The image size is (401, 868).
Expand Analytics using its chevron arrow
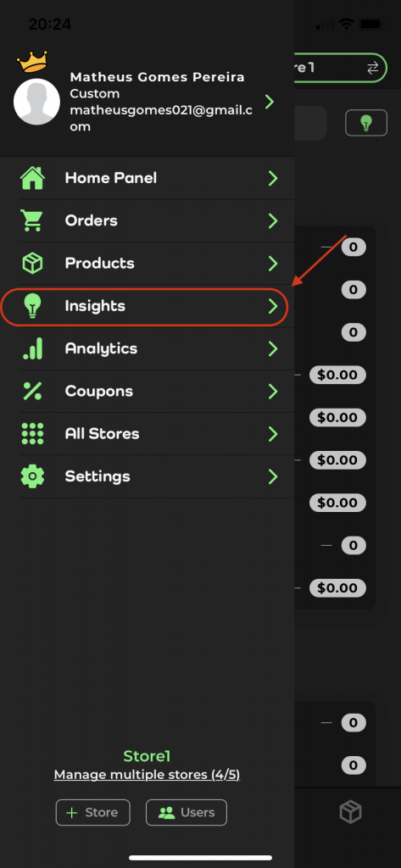tap(272, 348)
